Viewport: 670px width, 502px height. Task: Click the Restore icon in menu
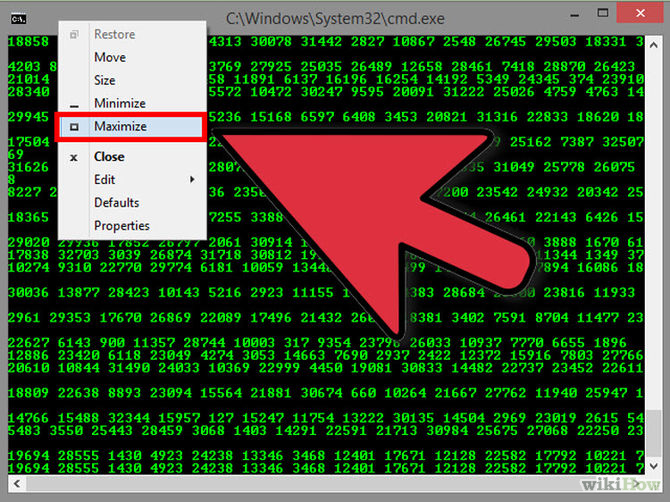74,35
